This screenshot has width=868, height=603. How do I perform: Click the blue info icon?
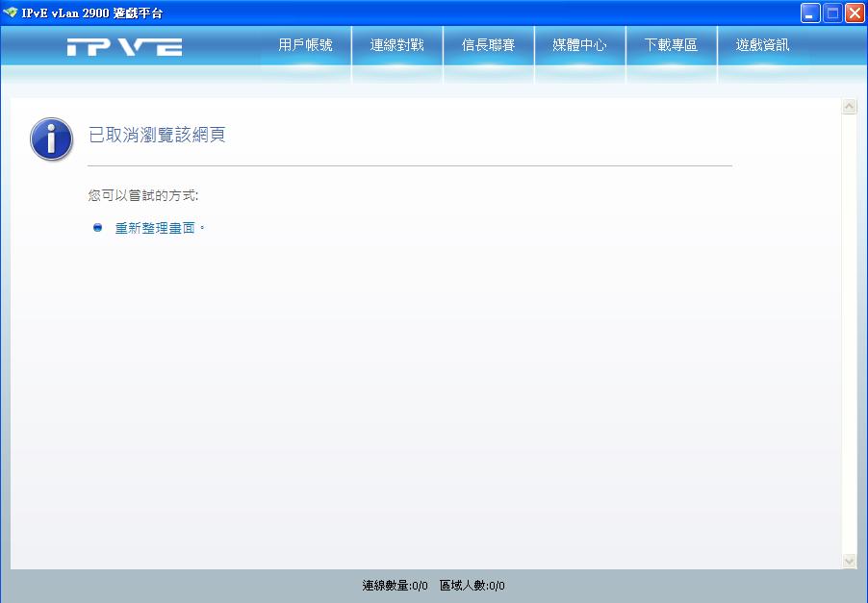51,138
